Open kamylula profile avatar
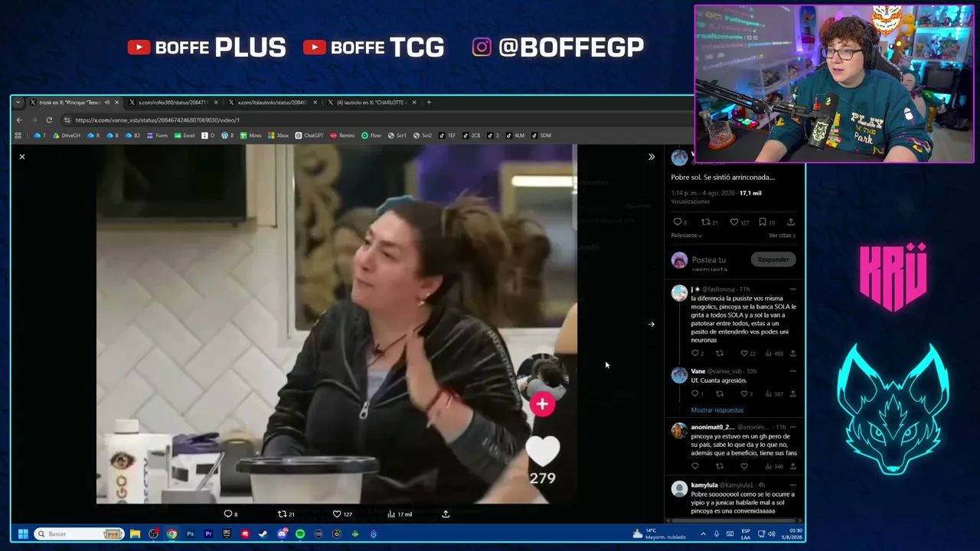The width and height of the screenshot is (980, 551). (679, 489)
